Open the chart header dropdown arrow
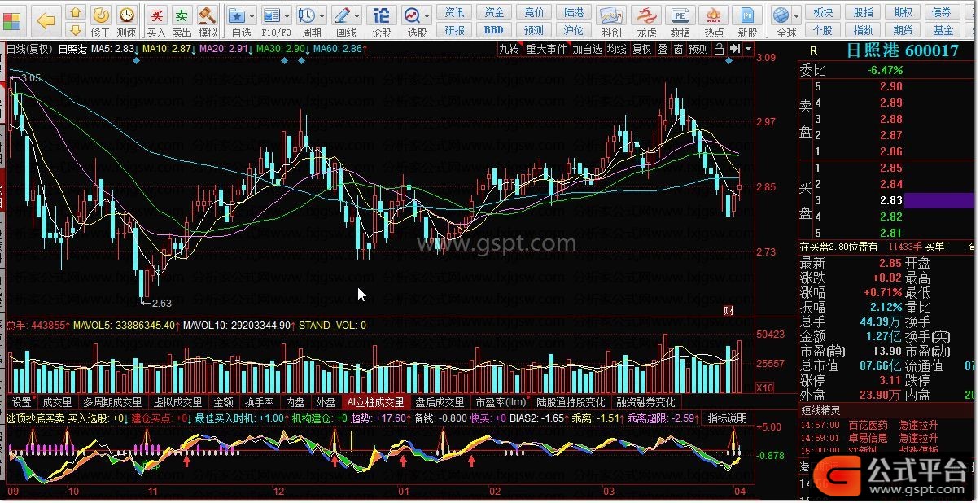This screenshot has height=503, width=980. [747, 49]
